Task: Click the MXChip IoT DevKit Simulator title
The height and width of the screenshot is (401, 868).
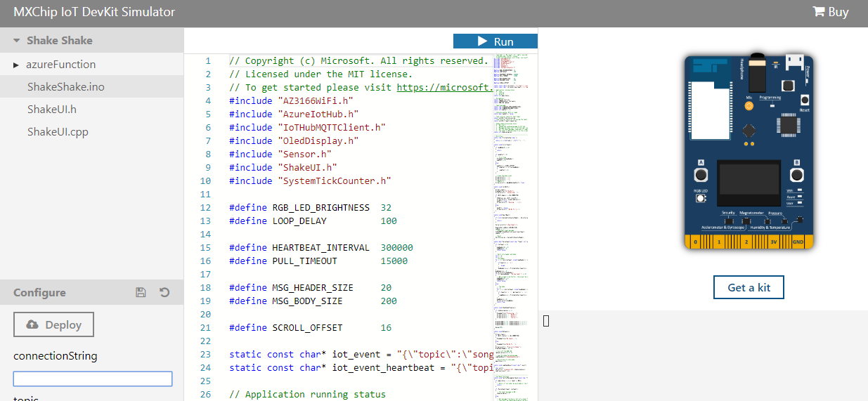Action: 94,12
